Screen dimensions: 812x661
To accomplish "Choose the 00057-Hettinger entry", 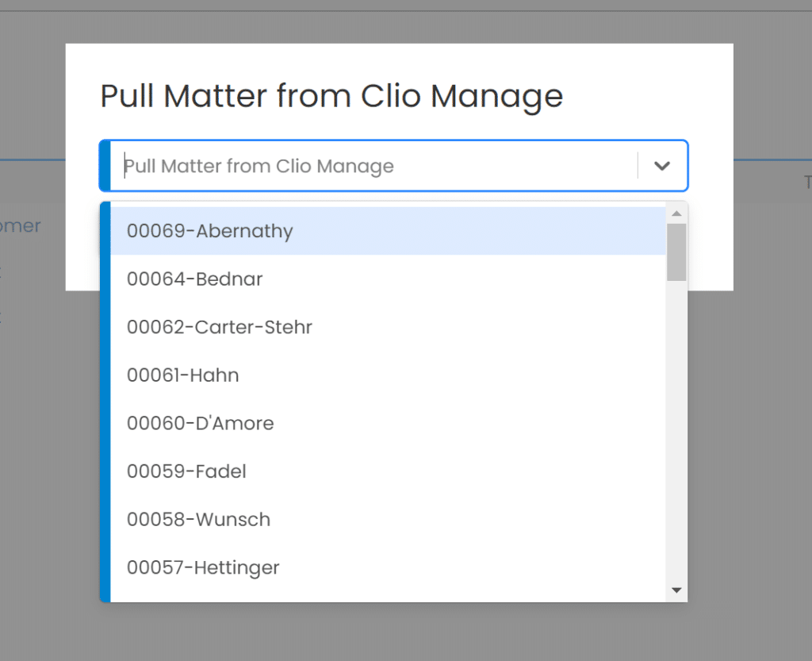I will tap(202, 567).
